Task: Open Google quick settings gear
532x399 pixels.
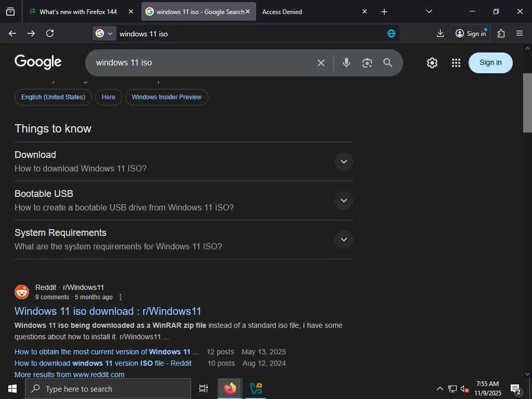Action: coord(432,63)
